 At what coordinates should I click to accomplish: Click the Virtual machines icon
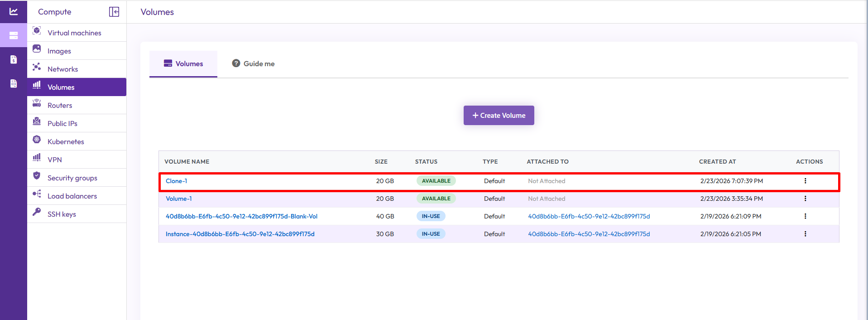(x=37, y=31)
